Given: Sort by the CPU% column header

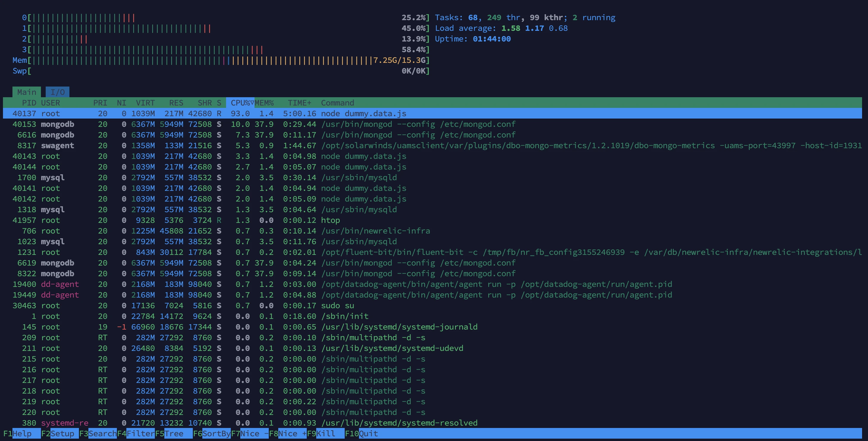Looking at the screenshot, I should [x=240, y=103].
